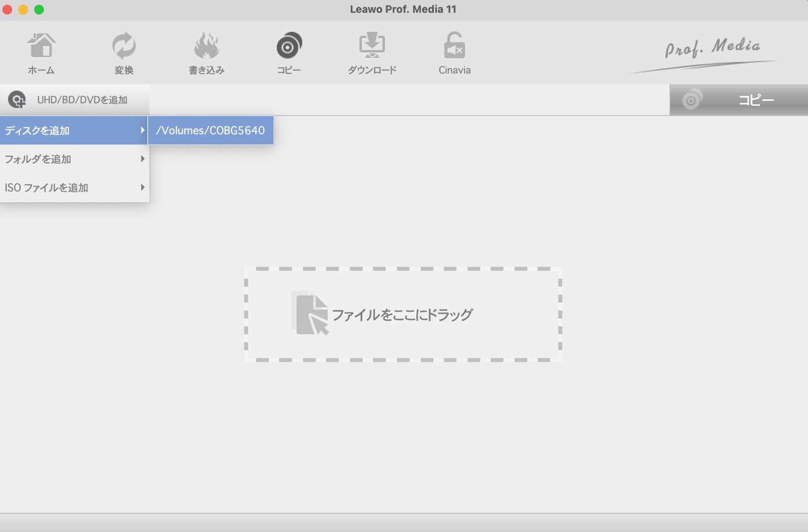Expand submenu arrow on ディスクを追加

click(142, 130)
